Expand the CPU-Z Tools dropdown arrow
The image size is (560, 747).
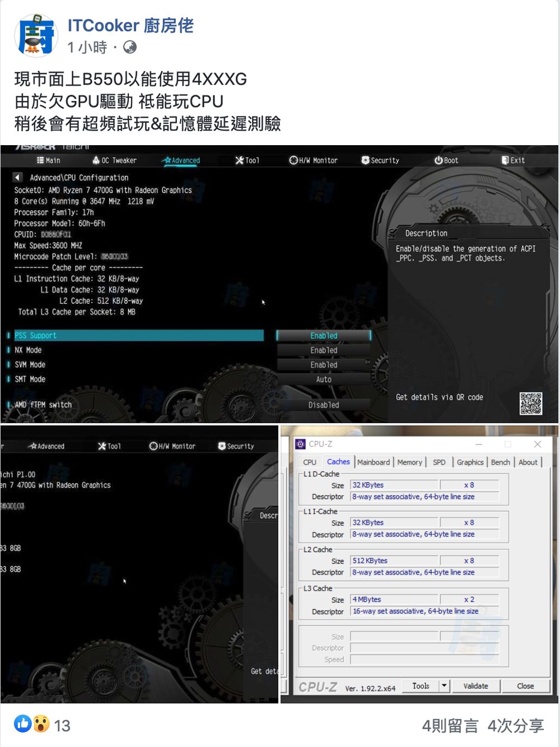pos(444,685)
